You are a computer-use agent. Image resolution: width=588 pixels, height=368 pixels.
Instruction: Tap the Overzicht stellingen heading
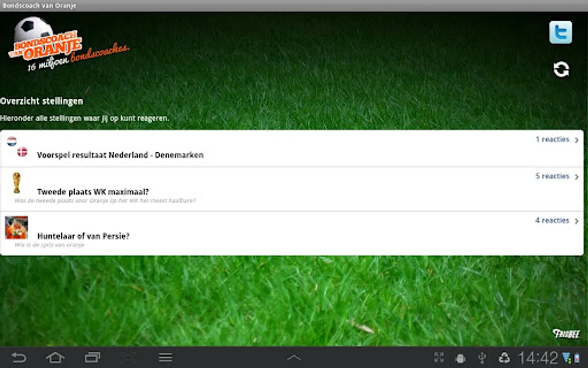pos(41,101)
